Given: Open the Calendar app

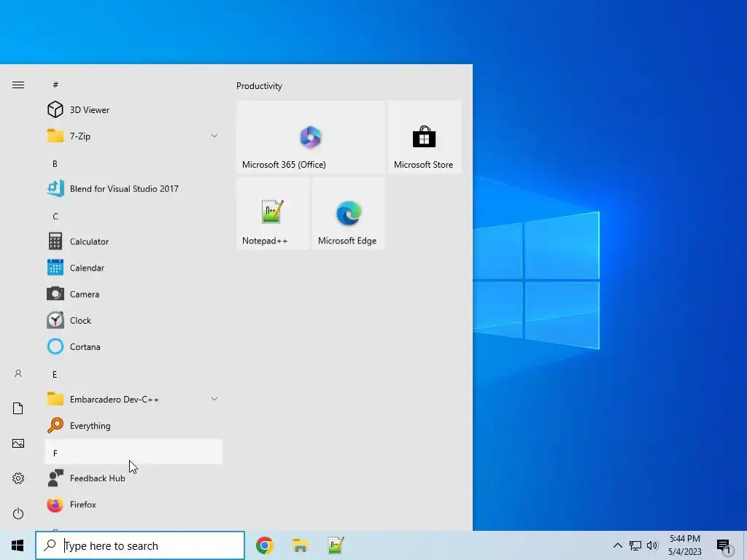Looking at the screenshot, I should tap(133, 268).
